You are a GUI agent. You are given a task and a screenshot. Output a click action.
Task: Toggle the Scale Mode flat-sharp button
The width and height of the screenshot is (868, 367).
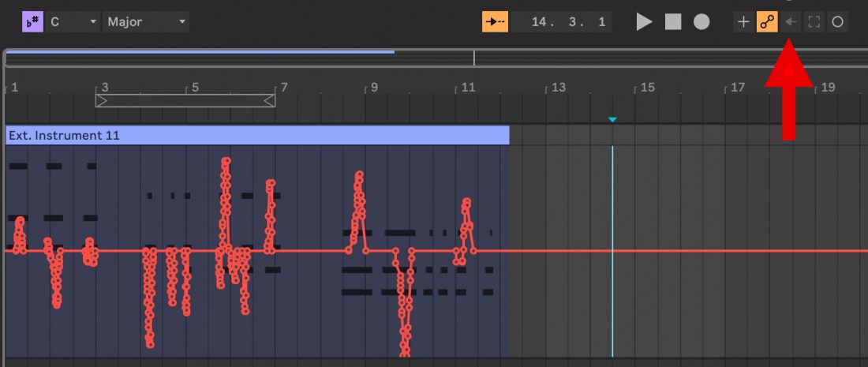pos(32,21)
